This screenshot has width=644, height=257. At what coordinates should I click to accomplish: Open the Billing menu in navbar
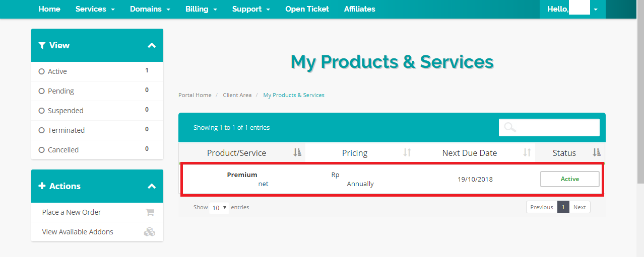tap(201, 9)
